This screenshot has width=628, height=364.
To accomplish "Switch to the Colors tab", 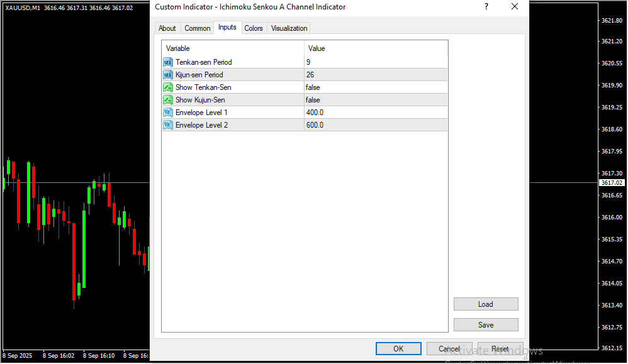I will (x=254, y=28).
